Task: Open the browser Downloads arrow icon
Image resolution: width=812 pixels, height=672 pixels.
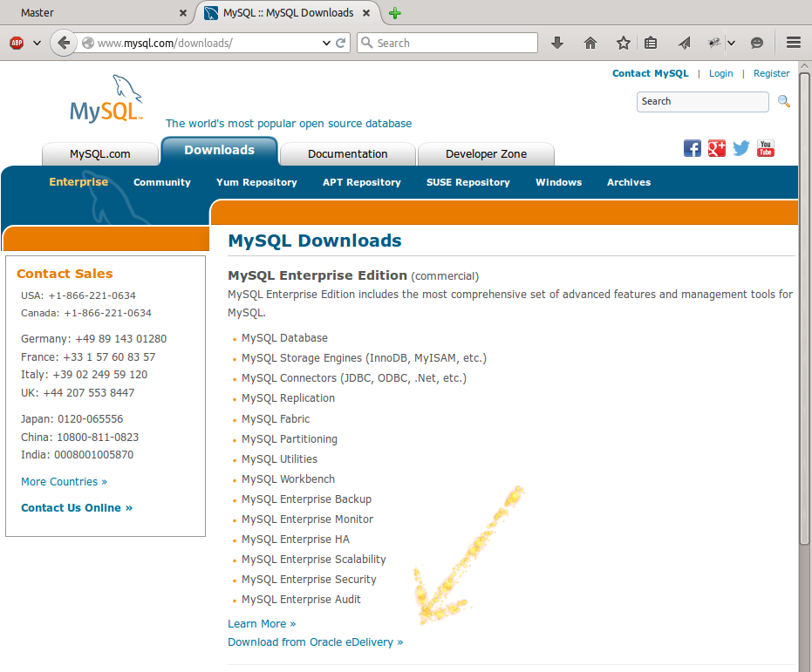Action: click(557, 43)
